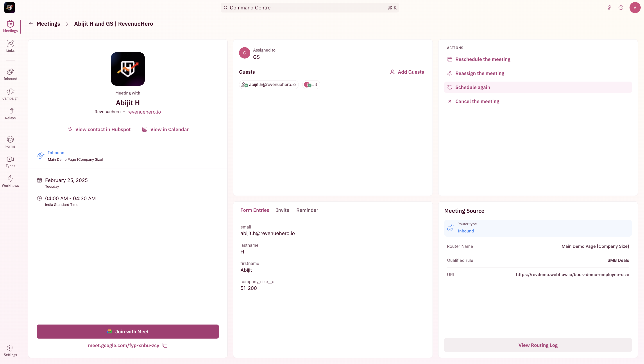Viewport: 644px width, 364px height.
Task: Click Schedule again
Action: [x=538, y=87]
